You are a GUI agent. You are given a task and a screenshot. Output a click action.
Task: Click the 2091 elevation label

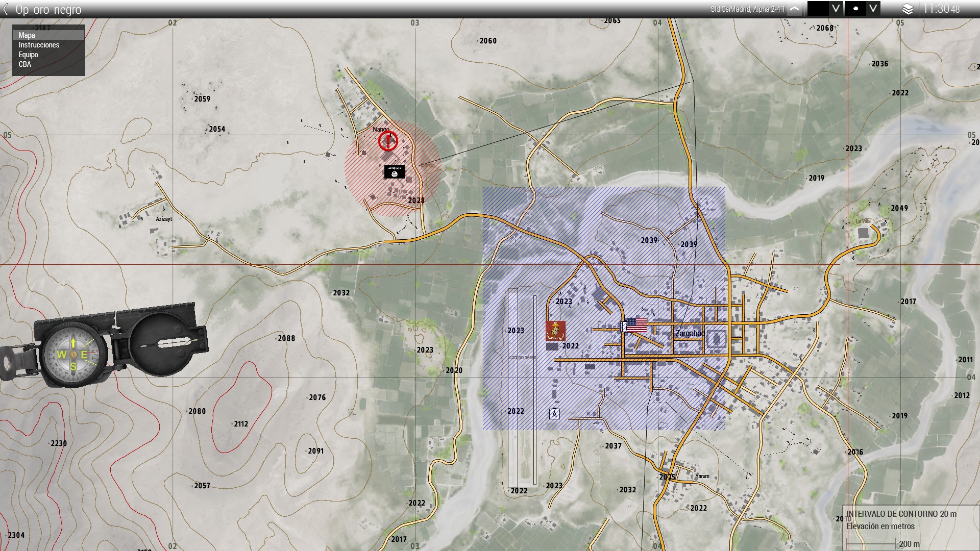pos(316,451)
